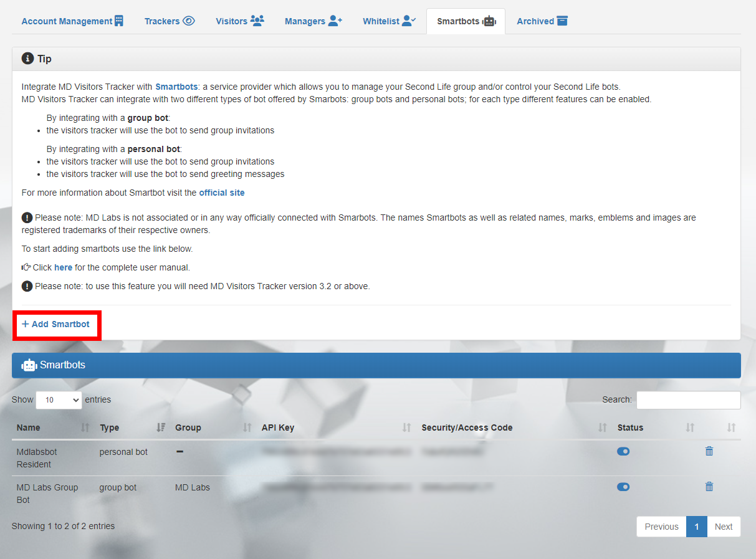Go to the Previous page of results

[661, 527]
